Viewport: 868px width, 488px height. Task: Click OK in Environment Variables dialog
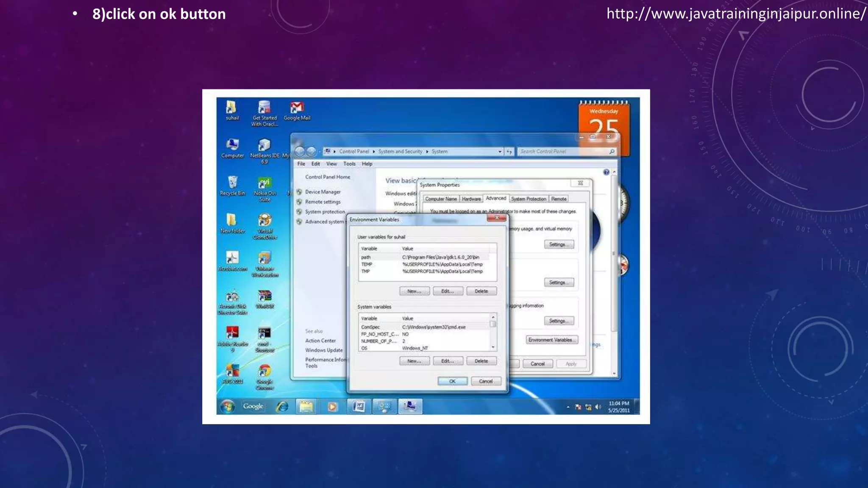pos(452,381)
